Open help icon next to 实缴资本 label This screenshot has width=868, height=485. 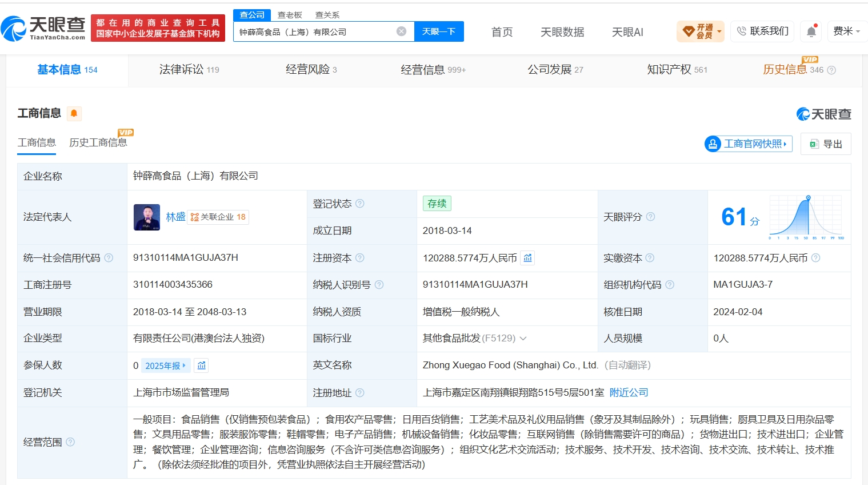pos(650,258)
